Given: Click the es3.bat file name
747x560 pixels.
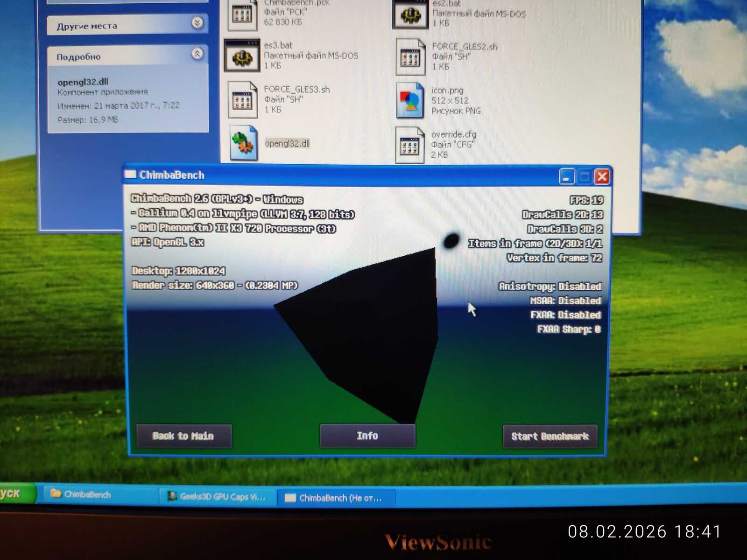Looking at the screenshot, I should tap(278, 45).
